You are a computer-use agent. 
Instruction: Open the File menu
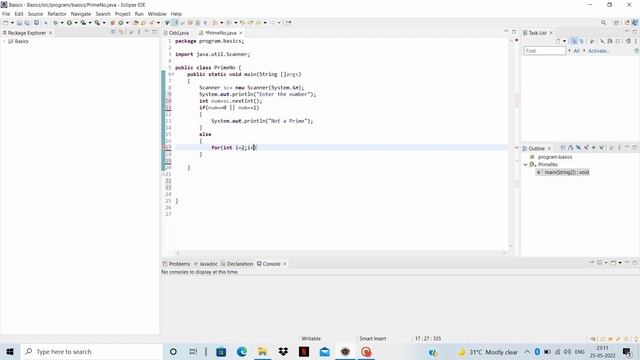6,14
